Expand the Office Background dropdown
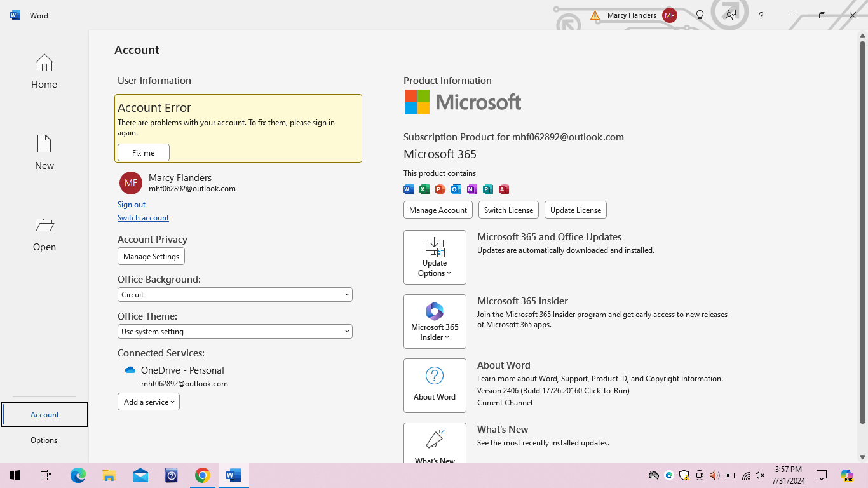The width and height of the screenshot is (868, 488). point(235,295)
